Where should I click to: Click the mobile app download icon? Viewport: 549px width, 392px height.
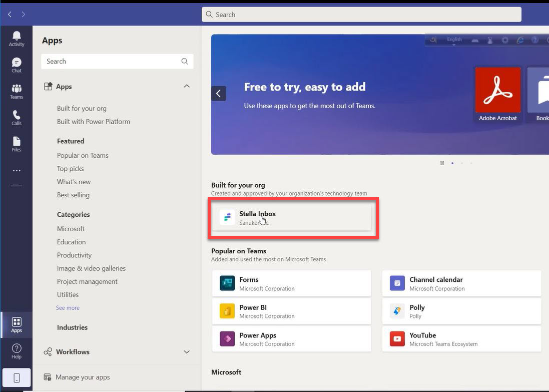[17, 377]
